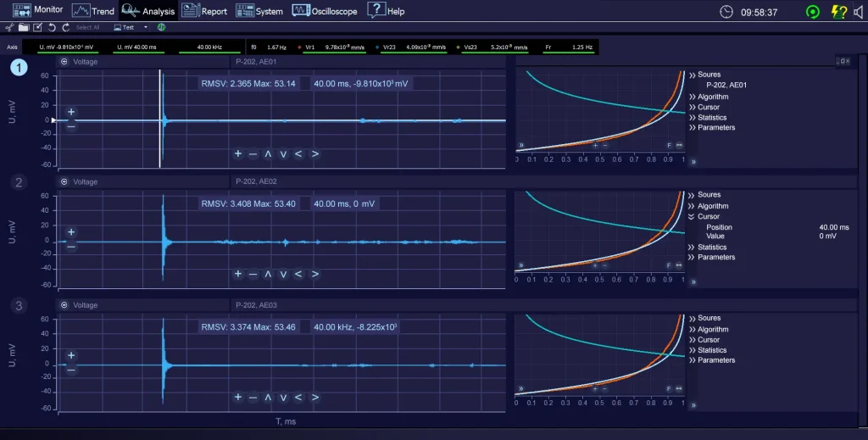Collapse Cursor in the AE02 panel

coord(704,217)
